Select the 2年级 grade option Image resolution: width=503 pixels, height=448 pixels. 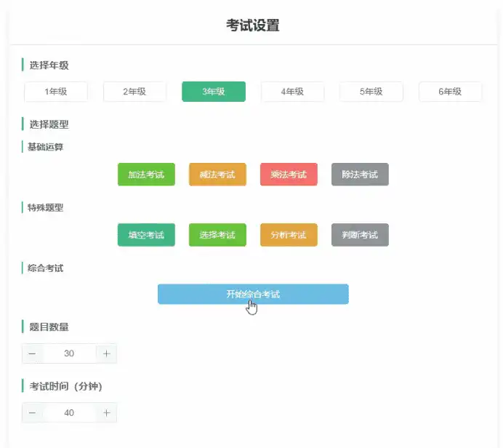134,92
